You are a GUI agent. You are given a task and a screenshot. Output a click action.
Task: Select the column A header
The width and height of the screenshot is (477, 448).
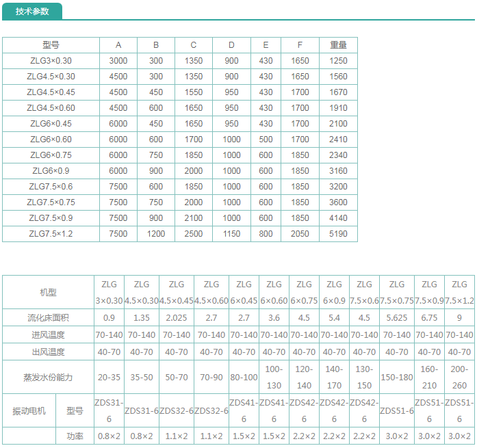click(118, 45)
